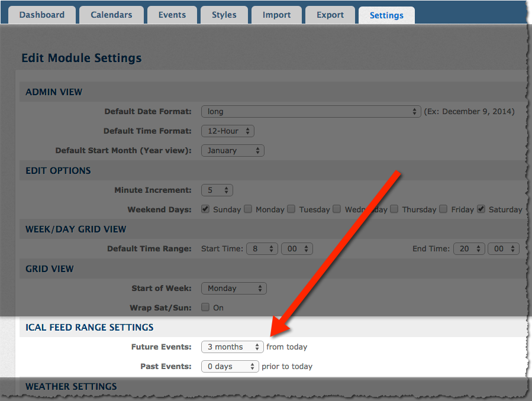Image resolution: width=532 pixels, height=401 pixels.
Task: Open Default Date Format dropdown
Action: [x=311, y=112]
